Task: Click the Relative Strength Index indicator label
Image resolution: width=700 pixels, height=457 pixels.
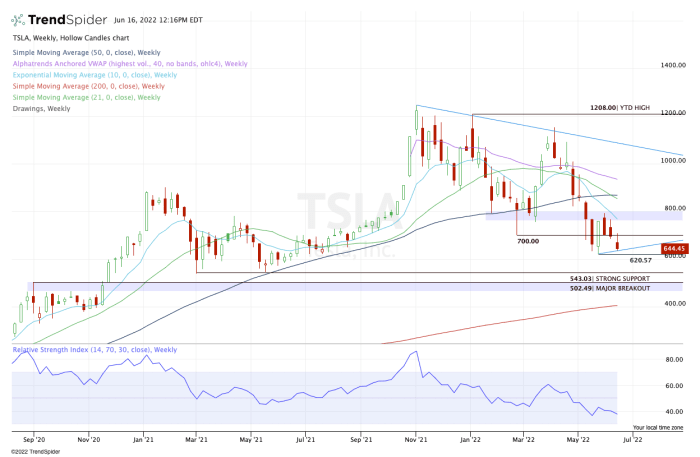Action: click(95, 350)
